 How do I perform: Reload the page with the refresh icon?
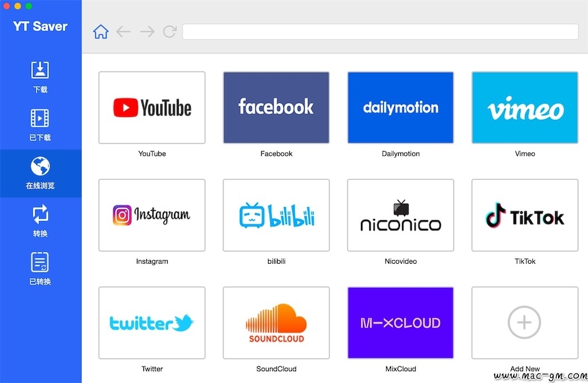169,32
